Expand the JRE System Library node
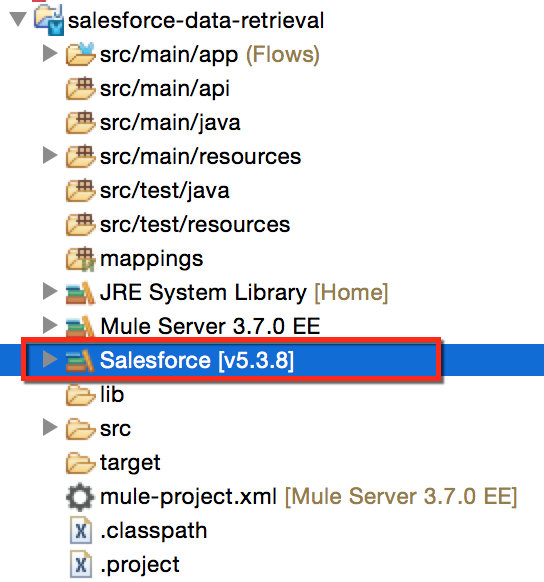Viewport: 544px width, 582px height. tap(50, 292)
